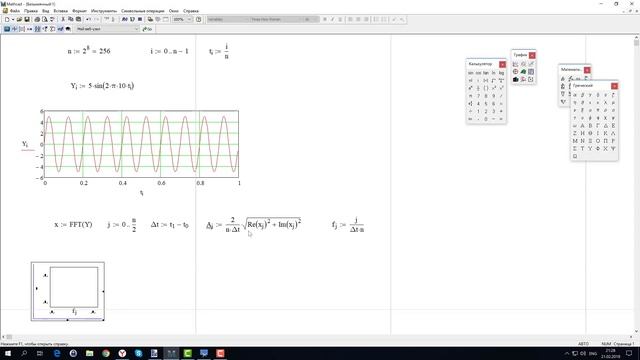Viewport: 640px width, 360px height.
Task: Click the vertical scrollbar on the right edge
Action: tap(636, 184)
